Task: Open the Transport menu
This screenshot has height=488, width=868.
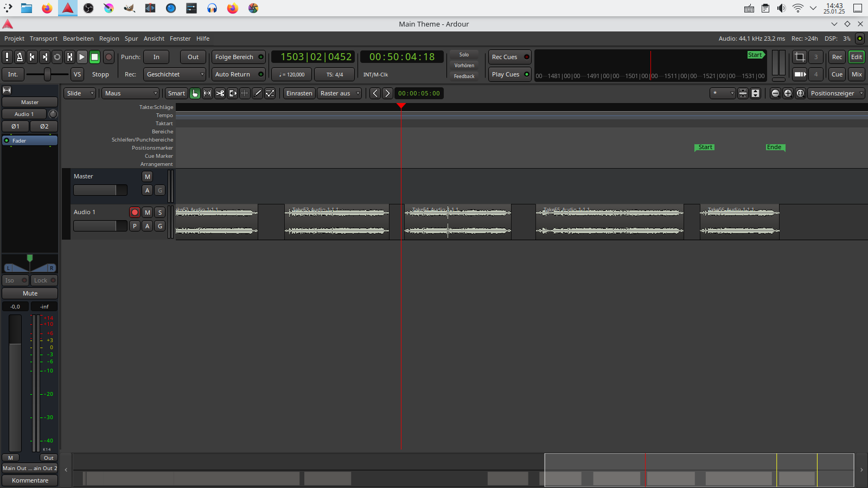Action: (x=43, y=38)
